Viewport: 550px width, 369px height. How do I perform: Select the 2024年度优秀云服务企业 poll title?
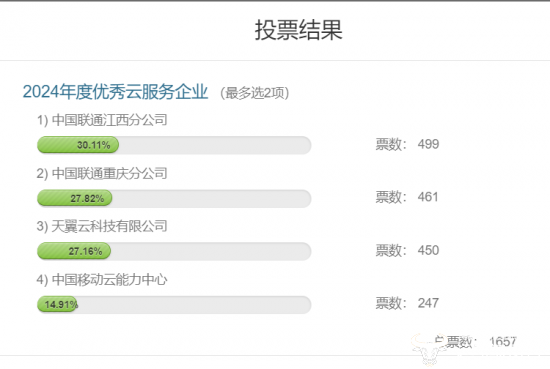(115, 92)
